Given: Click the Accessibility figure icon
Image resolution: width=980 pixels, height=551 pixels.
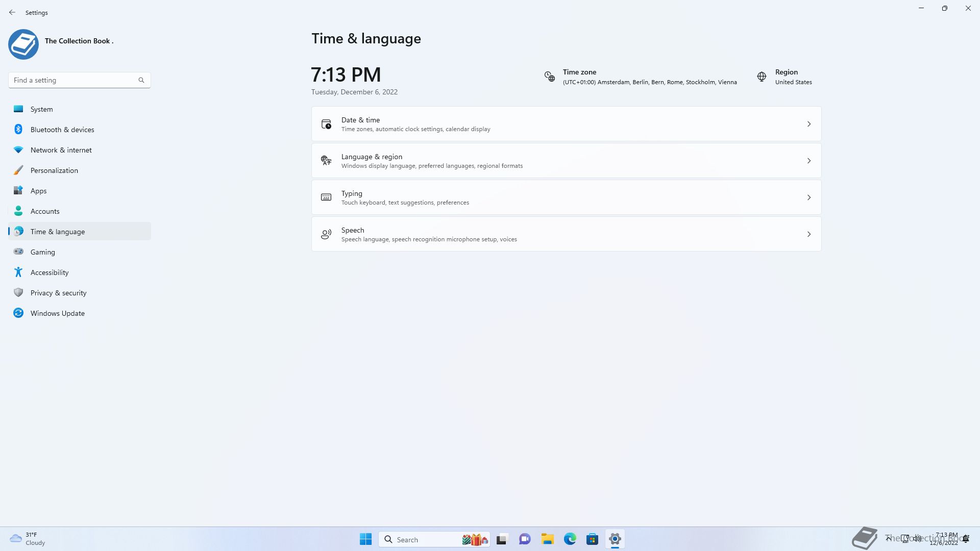Looking at the screenshot, I should (x=18, y=272).
